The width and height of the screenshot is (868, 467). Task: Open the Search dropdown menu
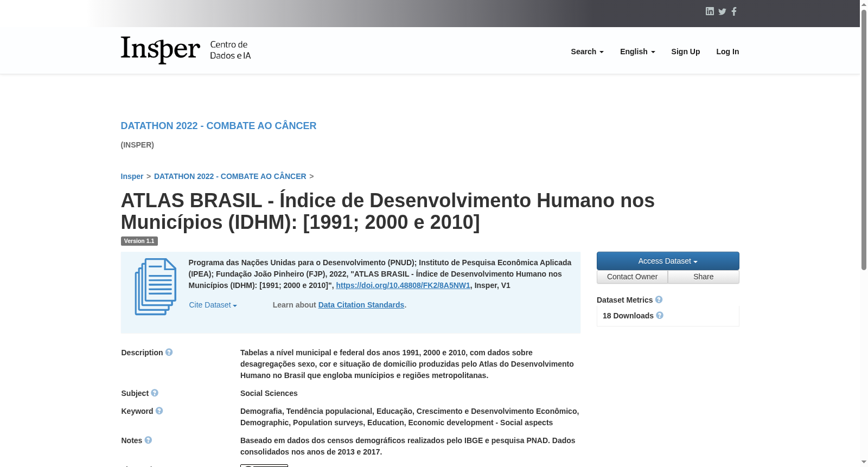coord(587,52)
